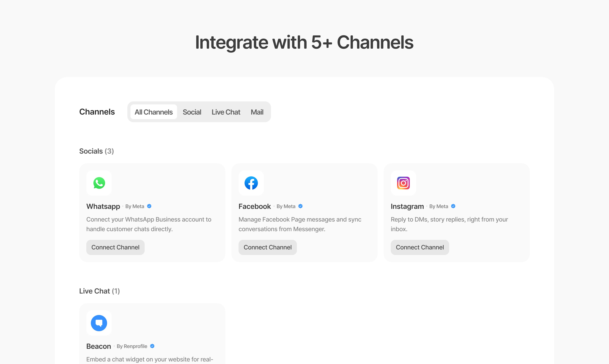
Task: Click the 'Embed a chat widget' description
Action: [150, 359]
